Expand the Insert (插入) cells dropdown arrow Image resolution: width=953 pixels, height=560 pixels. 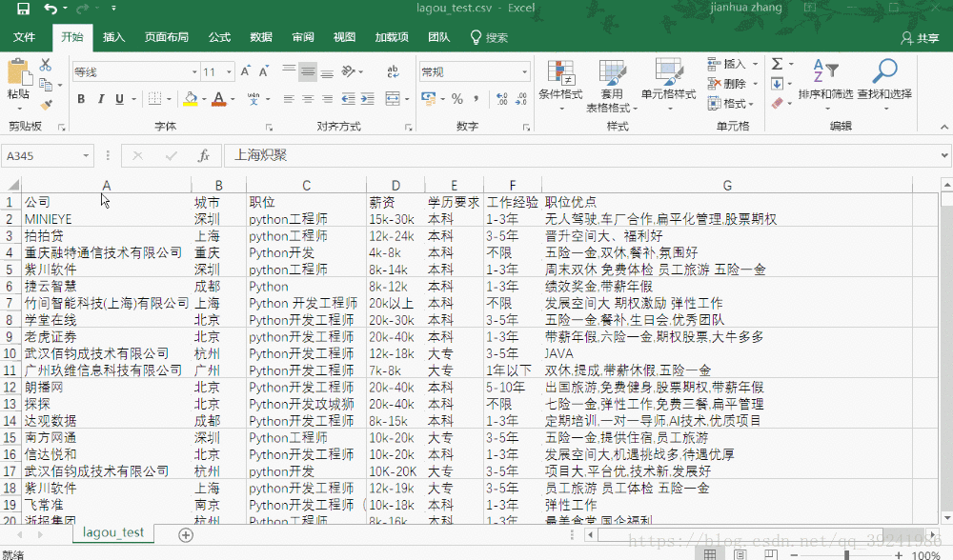coord(756,64)
